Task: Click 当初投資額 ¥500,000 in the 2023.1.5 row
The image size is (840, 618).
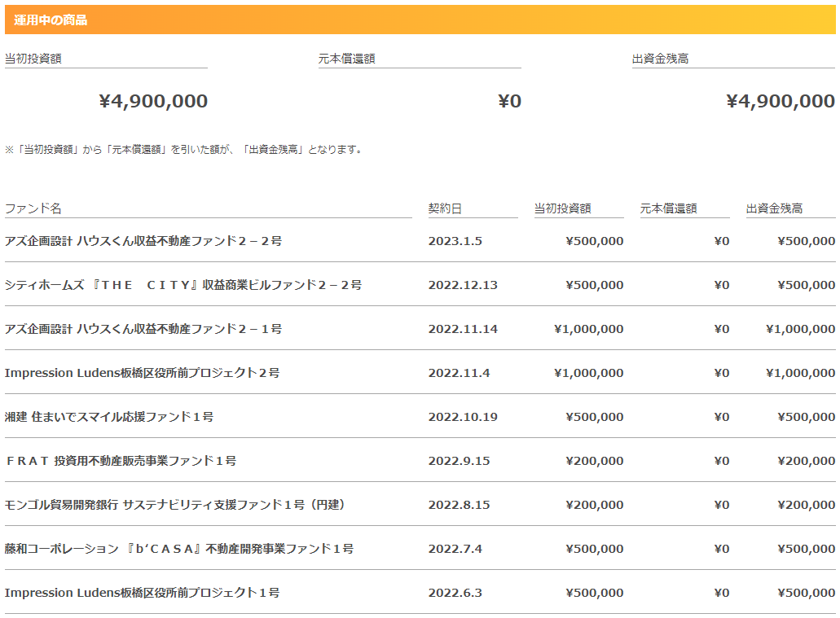Action: point(595,241)
